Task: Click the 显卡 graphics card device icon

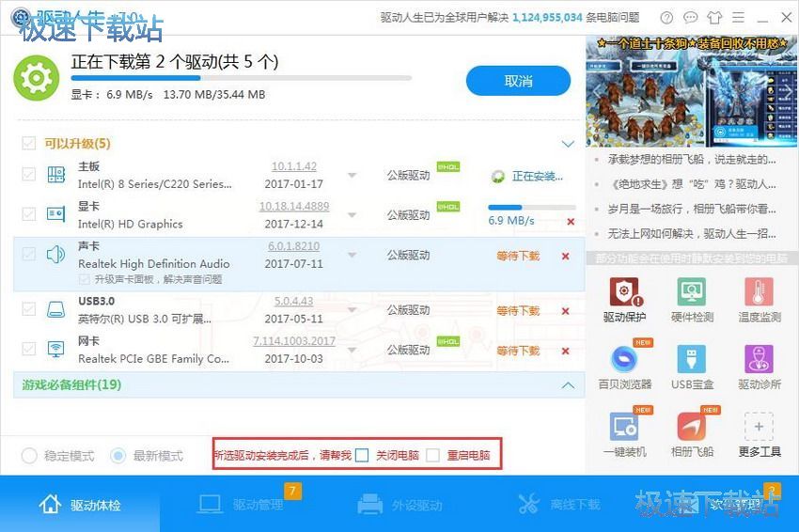Action: (55, 214)
